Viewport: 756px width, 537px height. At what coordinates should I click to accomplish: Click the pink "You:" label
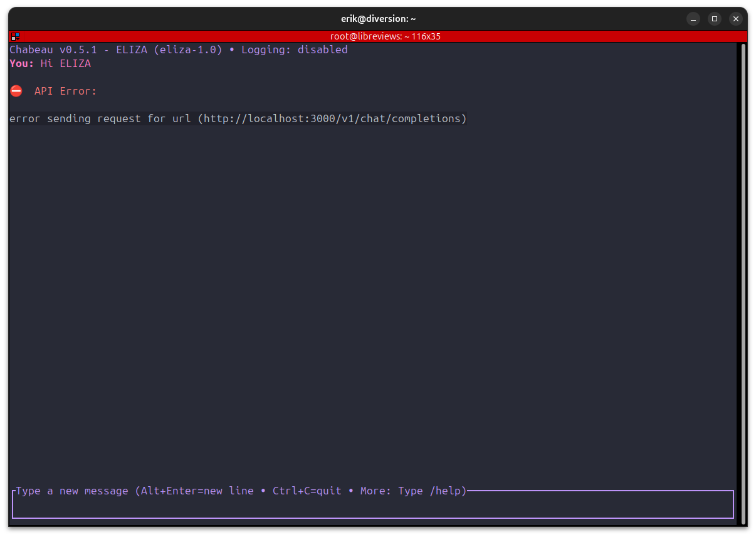click(x=22, y=63)
